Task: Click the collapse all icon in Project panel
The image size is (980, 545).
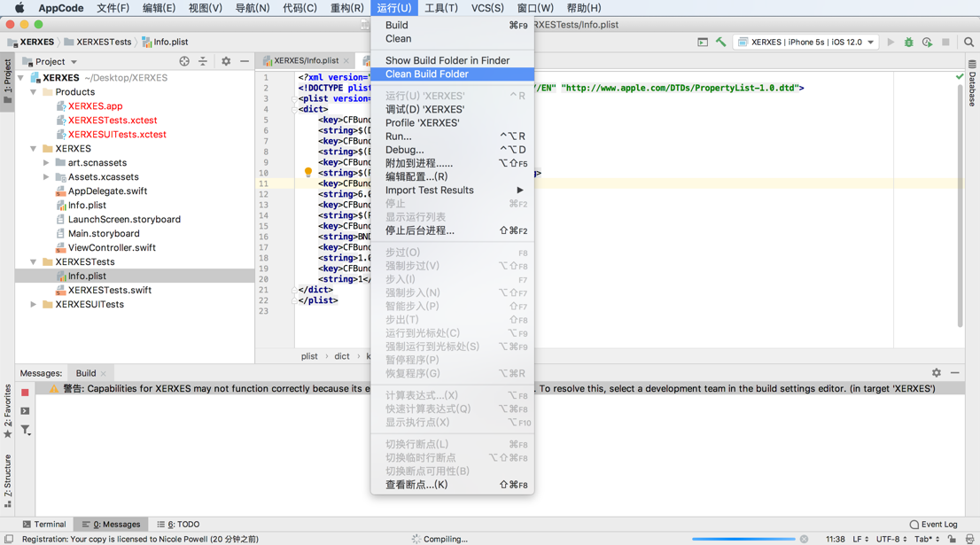Action: click(203, 61)
